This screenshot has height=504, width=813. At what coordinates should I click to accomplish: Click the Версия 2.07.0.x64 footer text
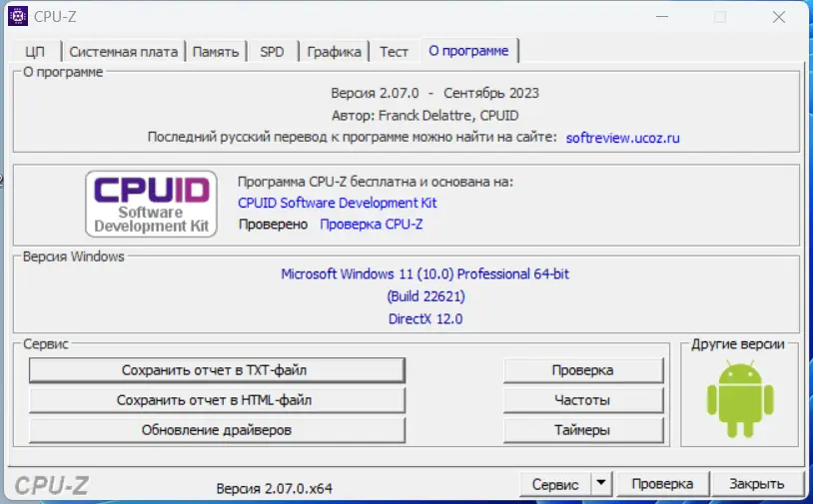(x=275, y=488)
